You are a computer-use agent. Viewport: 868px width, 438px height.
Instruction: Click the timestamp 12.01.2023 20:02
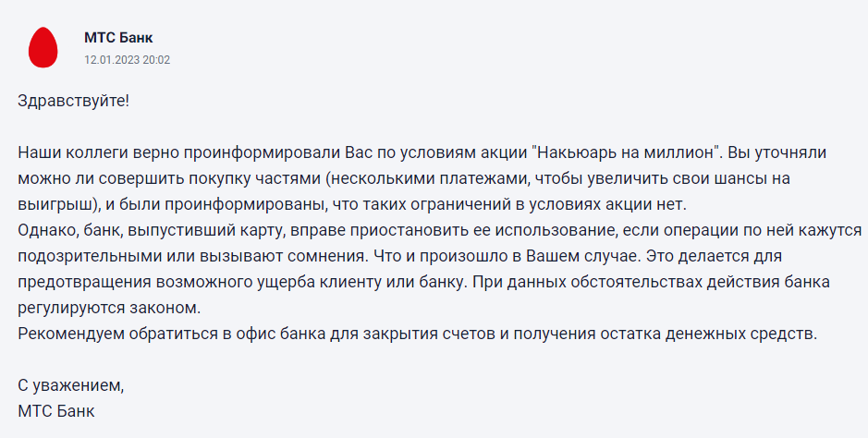pyautogui.click(x=127, y=59)
